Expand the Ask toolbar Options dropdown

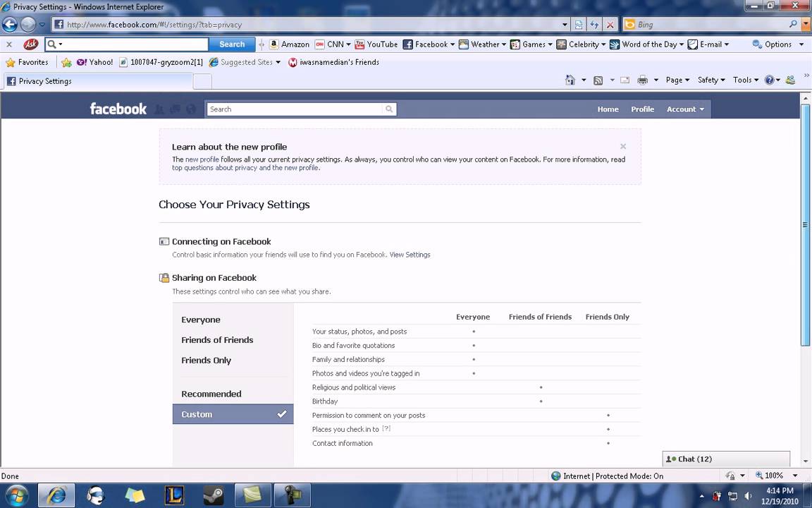click(801, 44)
